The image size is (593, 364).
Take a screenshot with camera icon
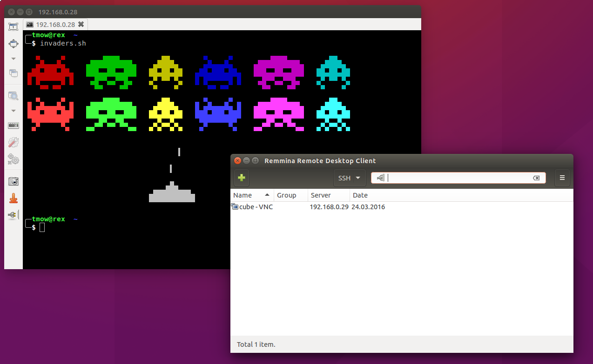[x=13, y=181]
